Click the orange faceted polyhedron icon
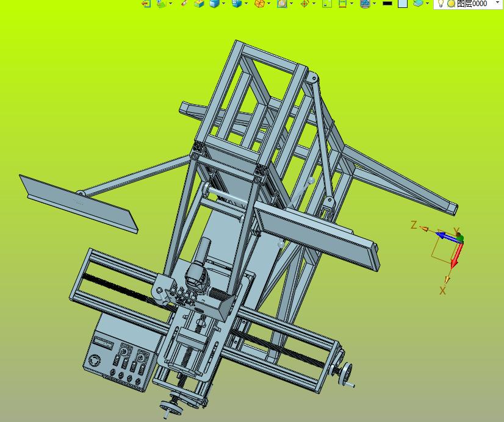Viewport: 504px width, 422px height. (x=259, y=4)
